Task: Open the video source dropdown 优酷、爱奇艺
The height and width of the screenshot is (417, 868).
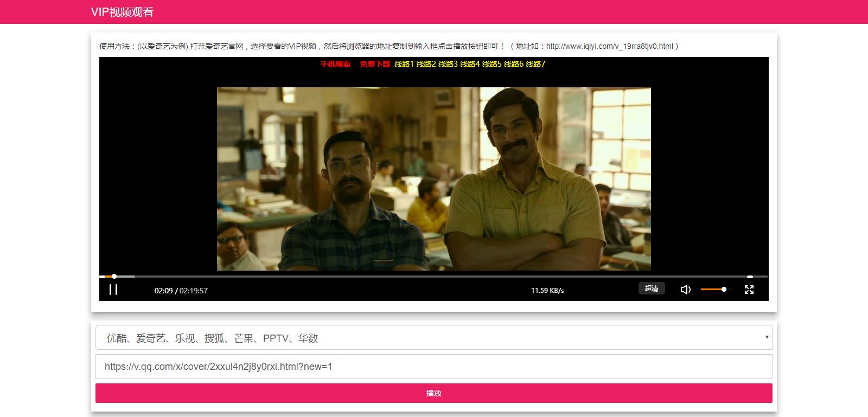Action: (x=434, y=337)
